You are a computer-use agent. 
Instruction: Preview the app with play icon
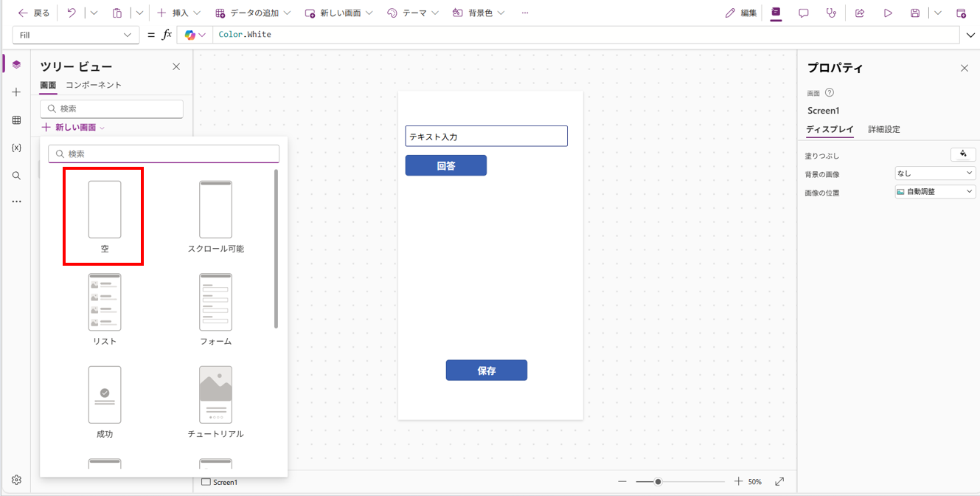(888, 13)
